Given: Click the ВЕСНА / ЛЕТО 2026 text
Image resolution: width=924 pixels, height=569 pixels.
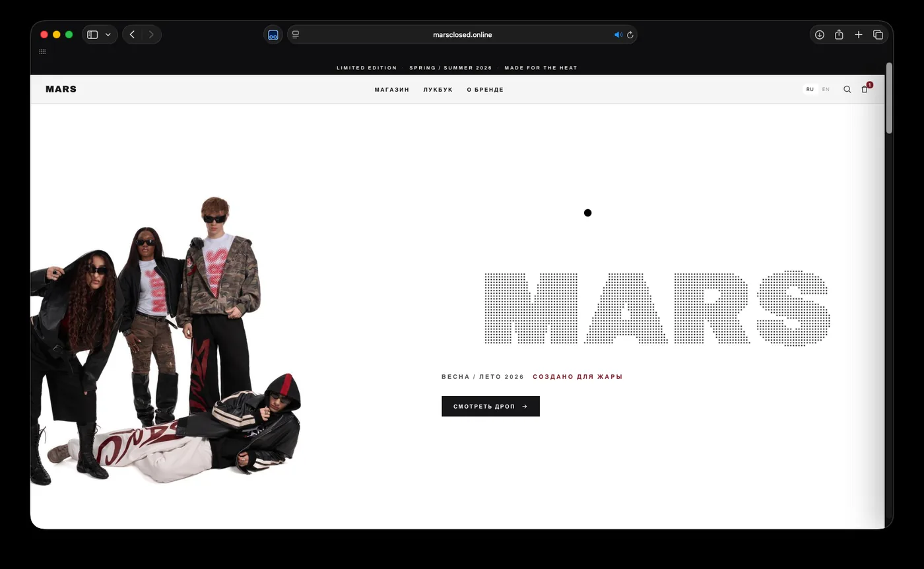Looking at the screenshot, I should 482,377.
